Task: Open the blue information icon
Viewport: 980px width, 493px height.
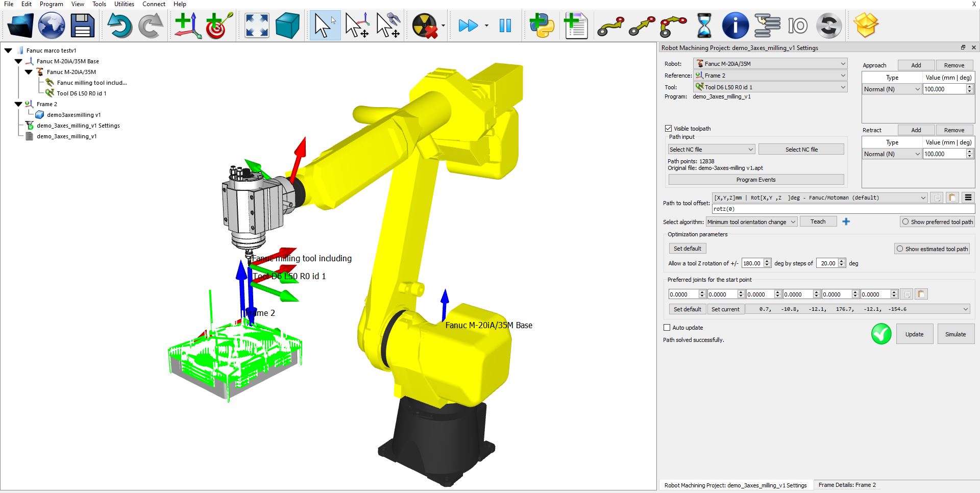Action: [735, 25]
